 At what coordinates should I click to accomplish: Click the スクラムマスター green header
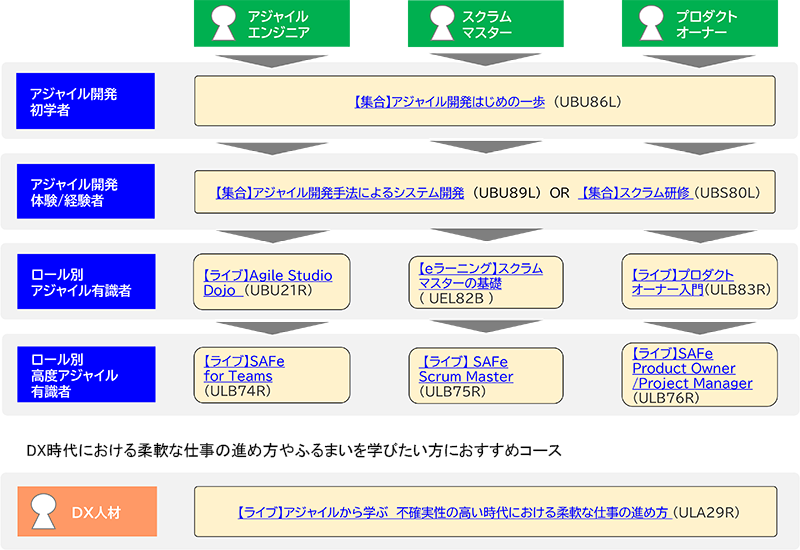[485, 23]
